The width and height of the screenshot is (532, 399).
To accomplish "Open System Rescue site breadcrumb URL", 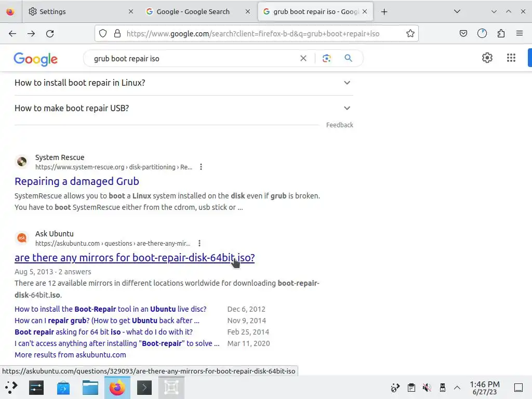I will [x=114, y=167].
